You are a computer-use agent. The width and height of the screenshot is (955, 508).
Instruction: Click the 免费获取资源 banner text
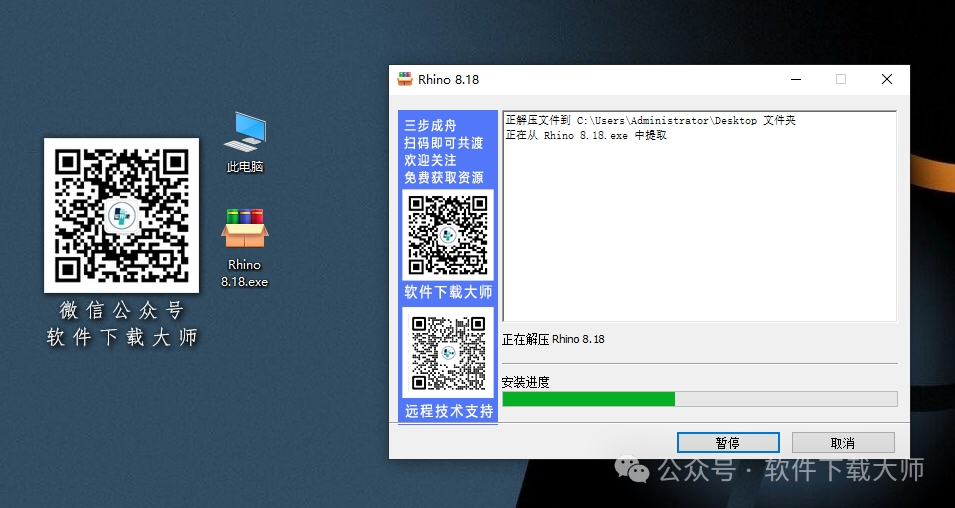[x=443, y=178]
